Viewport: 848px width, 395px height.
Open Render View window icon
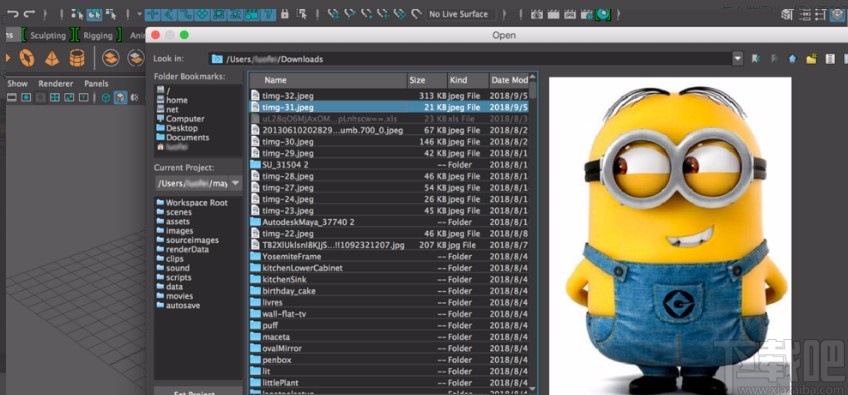coord(536,15)
